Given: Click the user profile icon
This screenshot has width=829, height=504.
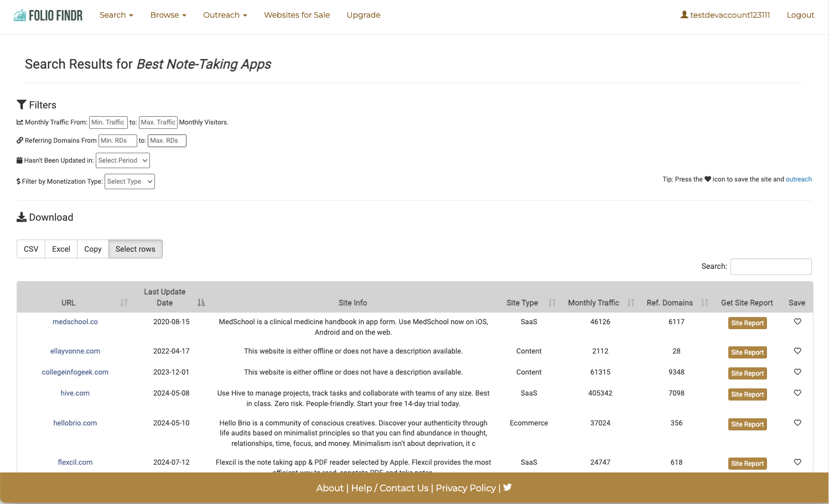Looking at the screenshot, I should pyautogui.click(x=685, y=15).
